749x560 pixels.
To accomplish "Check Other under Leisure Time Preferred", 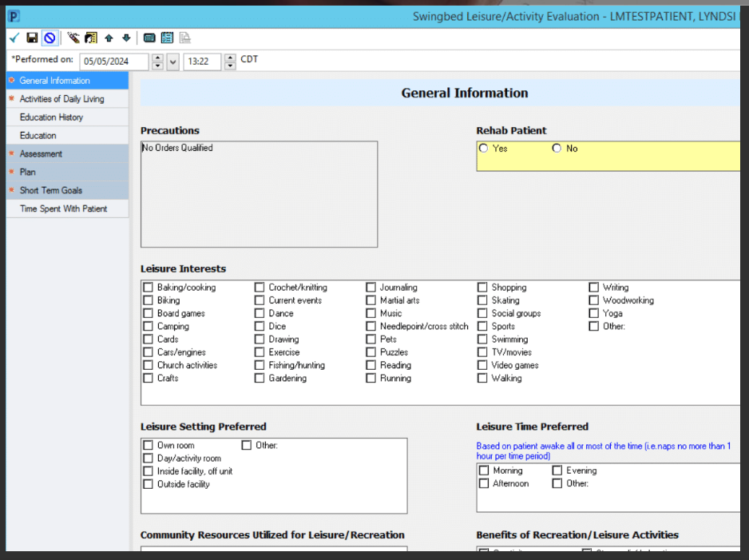I will [557, 483].
